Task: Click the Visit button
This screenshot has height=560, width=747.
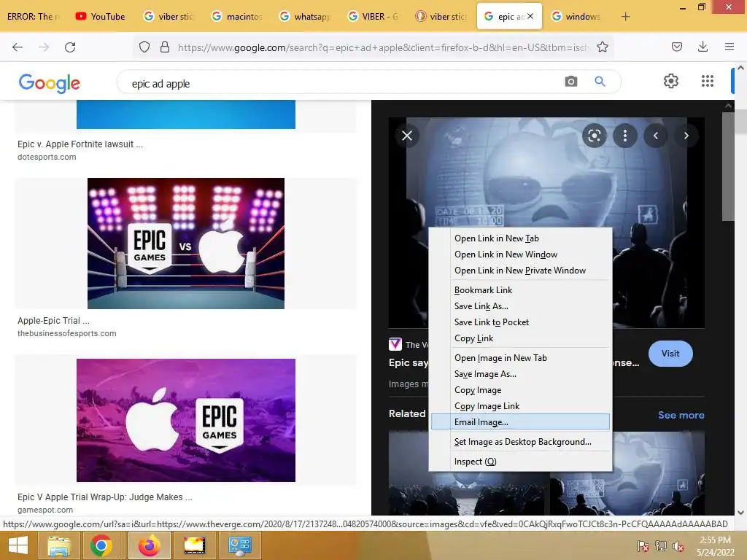Action: click(670, 354)
